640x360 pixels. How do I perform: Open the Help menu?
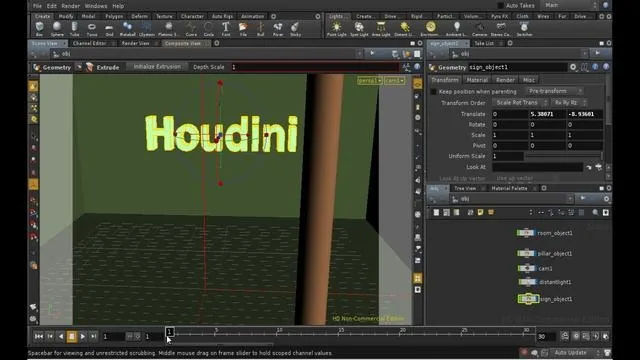click(118, 6)
